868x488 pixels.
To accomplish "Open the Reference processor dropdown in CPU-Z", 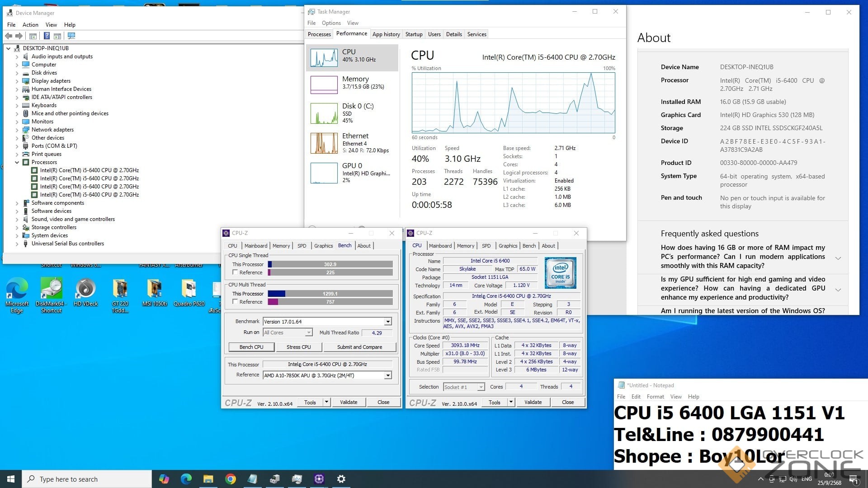I will pos(388,375).
